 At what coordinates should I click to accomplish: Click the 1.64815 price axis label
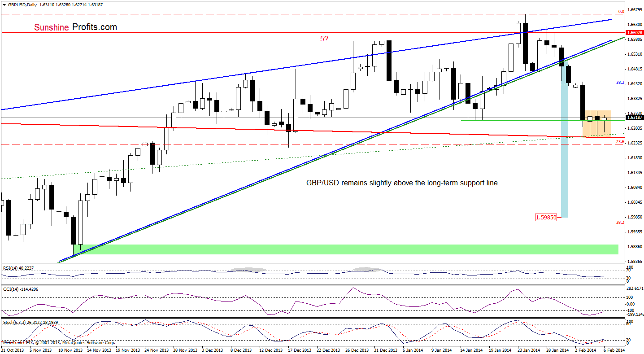coord(634,69)
